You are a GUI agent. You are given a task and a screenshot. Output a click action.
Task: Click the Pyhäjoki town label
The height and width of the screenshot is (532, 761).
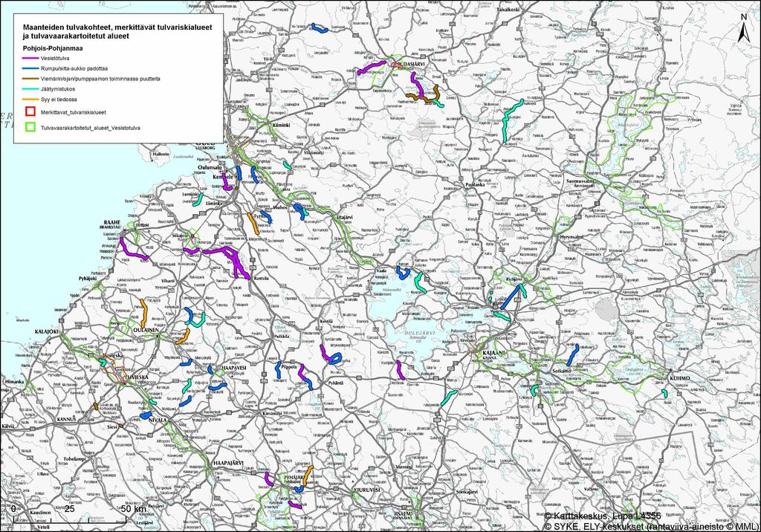89,279
